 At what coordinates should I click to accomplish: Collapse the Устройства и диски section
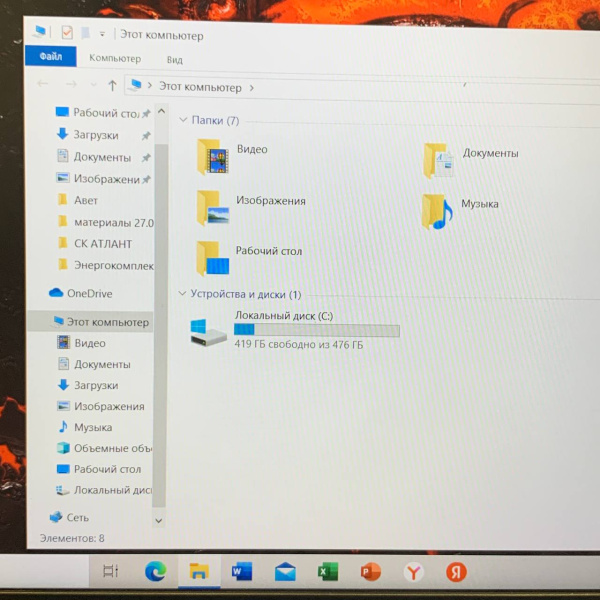coord(182,295)
